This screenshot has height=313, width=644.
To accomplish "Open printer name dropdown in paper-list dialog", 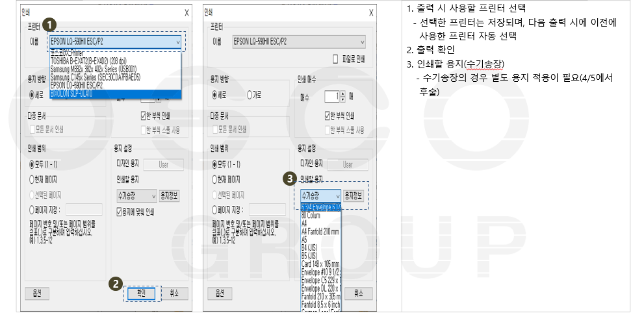I will (x=299, y=42).
